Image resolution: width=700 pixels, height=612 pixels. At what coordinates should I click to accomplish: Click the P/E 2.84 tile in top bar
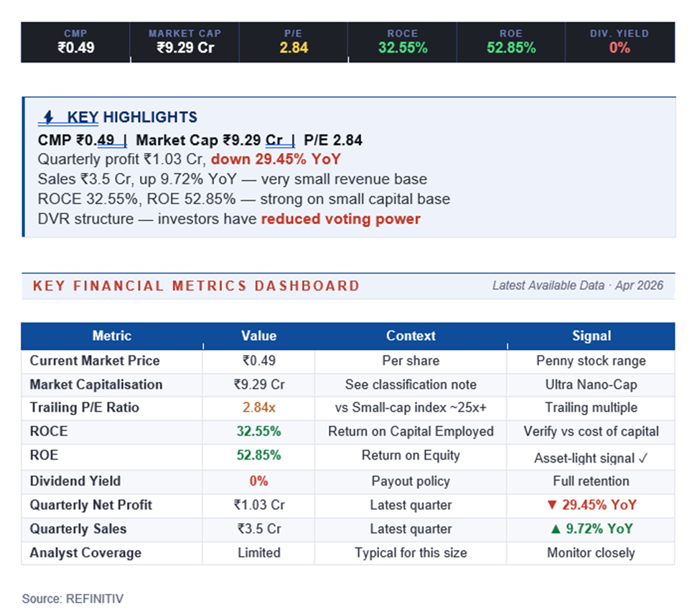click(x=294, y=42)
